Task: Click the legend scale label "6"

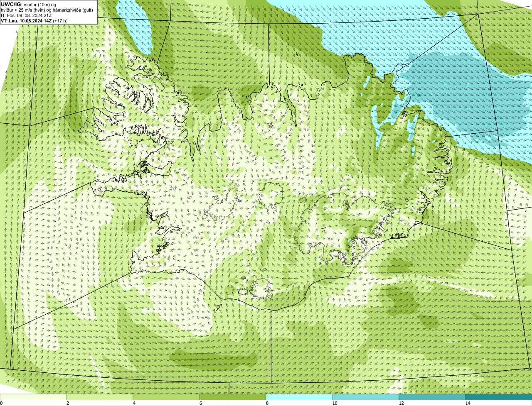Action: (x=200, y=403)
